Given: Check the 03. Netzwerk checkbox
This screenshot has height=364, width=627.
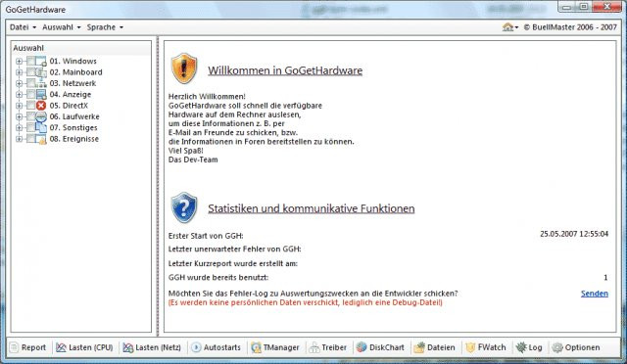Looking at the screenshot, I should (30, 83).
